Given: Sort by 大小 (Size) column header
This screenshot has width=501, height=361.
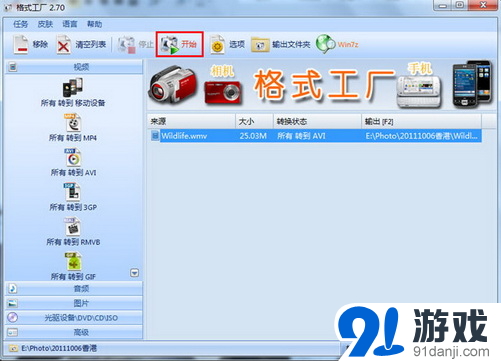Looking at the screenshot, I should click(255, 121).
